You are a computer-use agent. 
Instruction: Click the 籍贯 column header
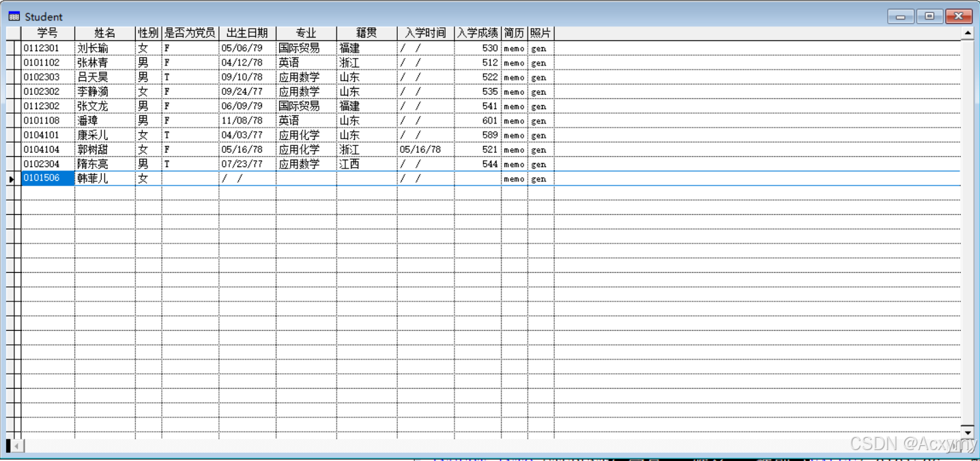pyautogui.click(x=366, y=33)
